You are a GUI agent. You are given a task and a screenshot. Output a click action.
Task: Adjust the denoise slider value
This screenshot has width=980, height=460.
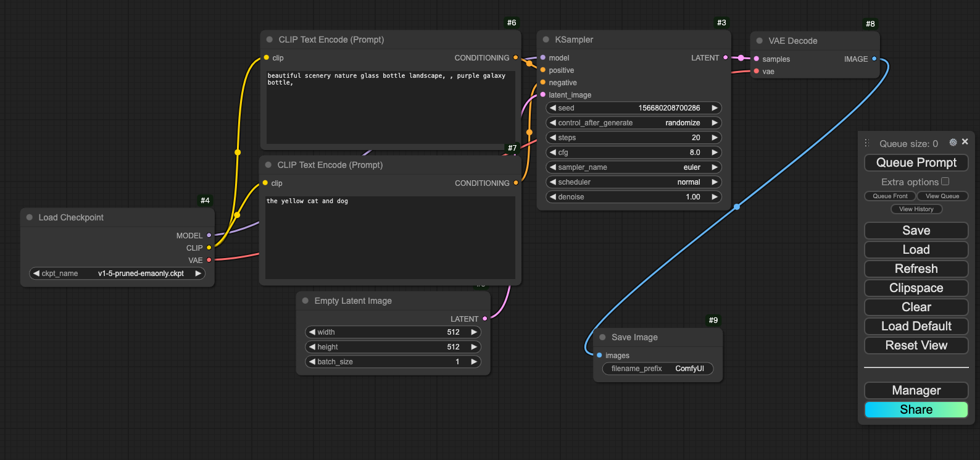(x=634, y=197)
